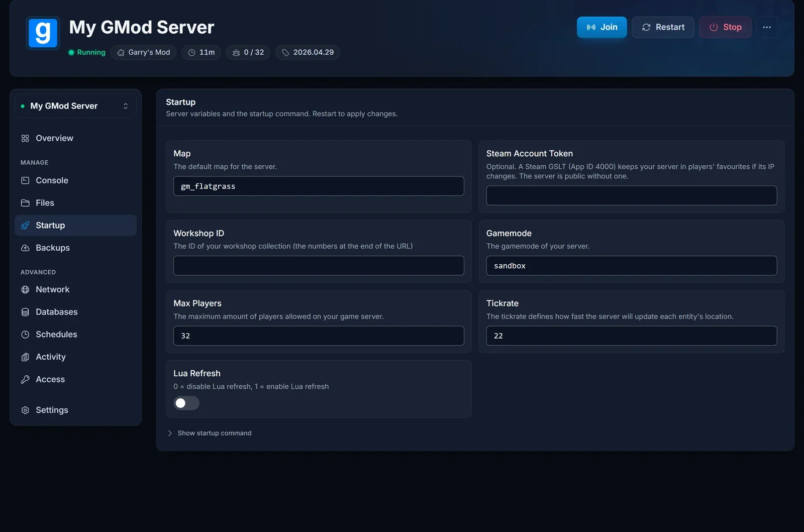Join the server with the Join button
The height and width of the screenshot is (532, 804).
tap(601, 27)
